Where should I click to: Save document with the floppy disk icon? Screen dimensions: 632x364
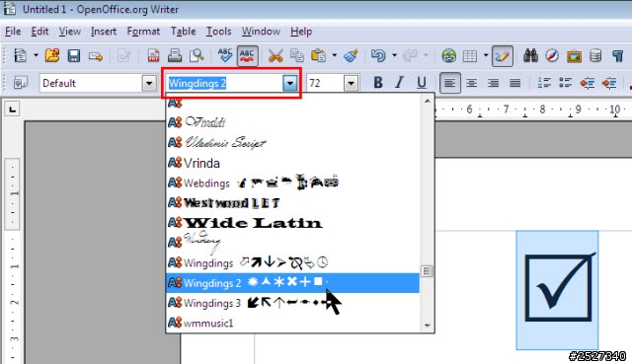(74, 55)
